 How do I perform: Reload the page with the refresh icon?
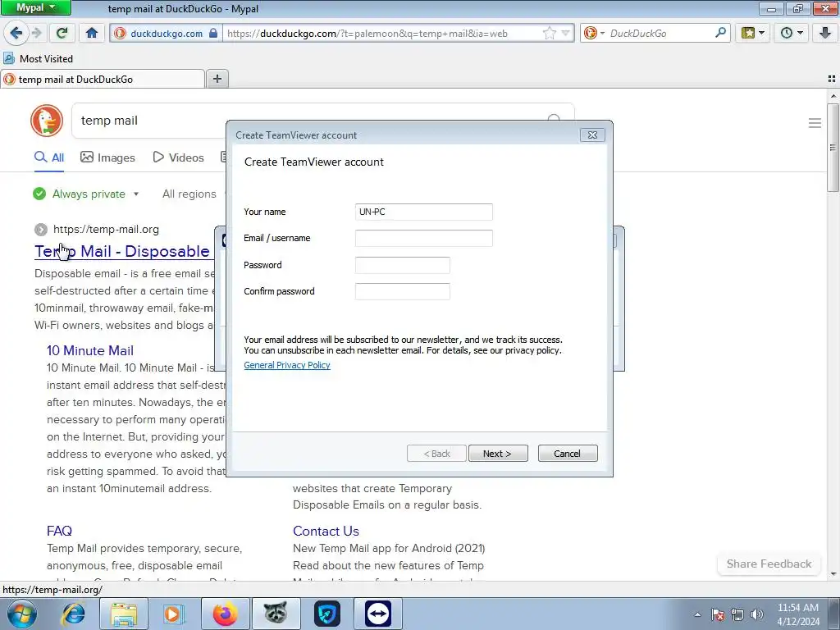(x=62, y=33)
